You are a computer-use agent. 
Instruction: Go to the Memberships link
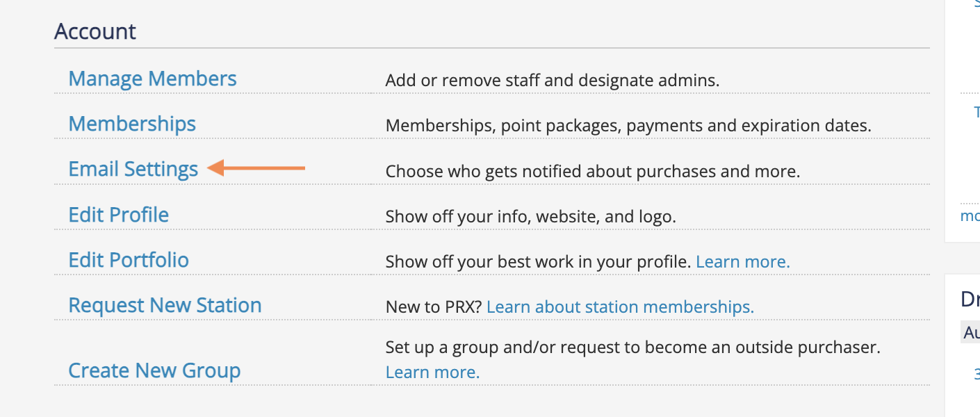point(132,124)
